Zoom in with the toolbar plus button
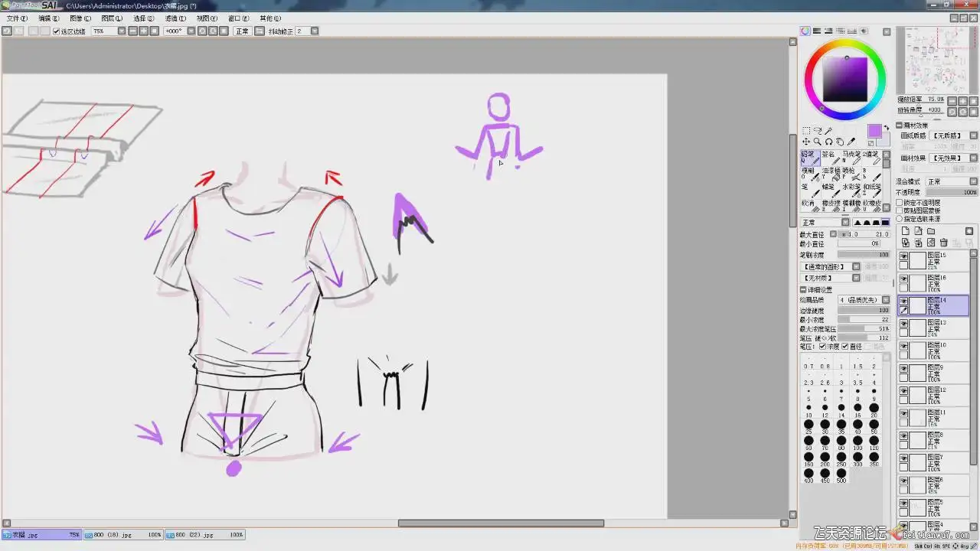Viewport: 980px width, 551px height. [x=143, y=31]
